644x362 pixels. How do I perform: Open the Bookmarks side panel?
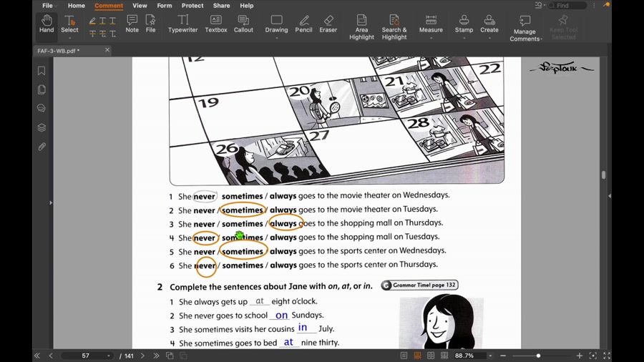click(x=42, y=71)
